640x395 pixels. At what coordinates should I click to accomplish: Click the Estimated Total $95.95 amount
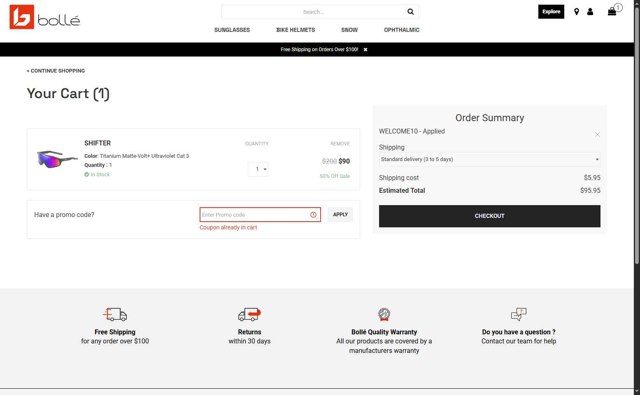pos(590,191)
